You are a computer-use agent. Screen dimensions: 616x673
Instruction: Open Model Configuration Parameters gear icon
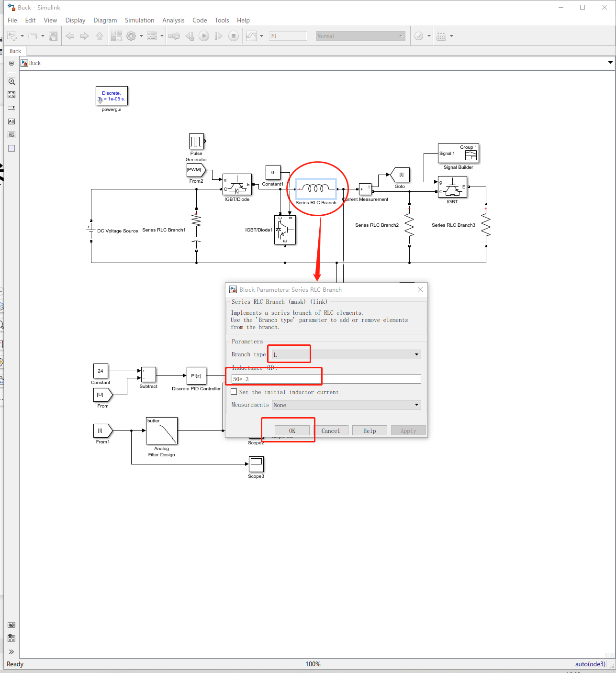click(x=131, y=36)
